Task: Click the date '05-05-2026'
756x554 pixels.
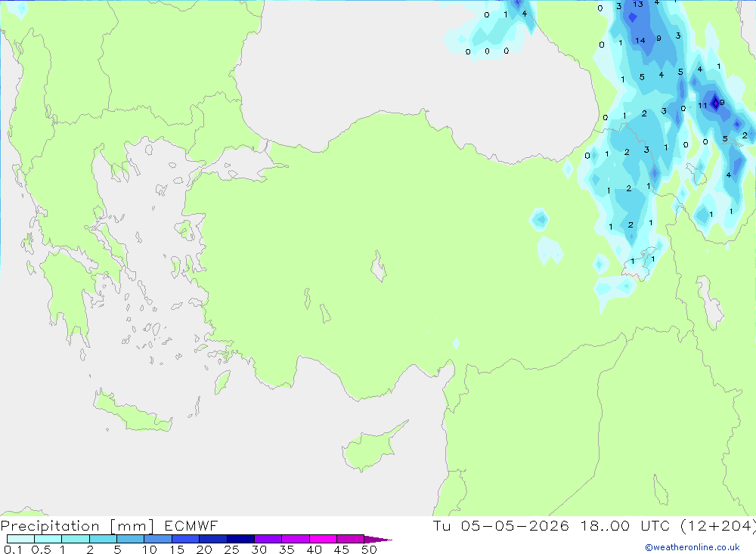Action: click(514, 525)
